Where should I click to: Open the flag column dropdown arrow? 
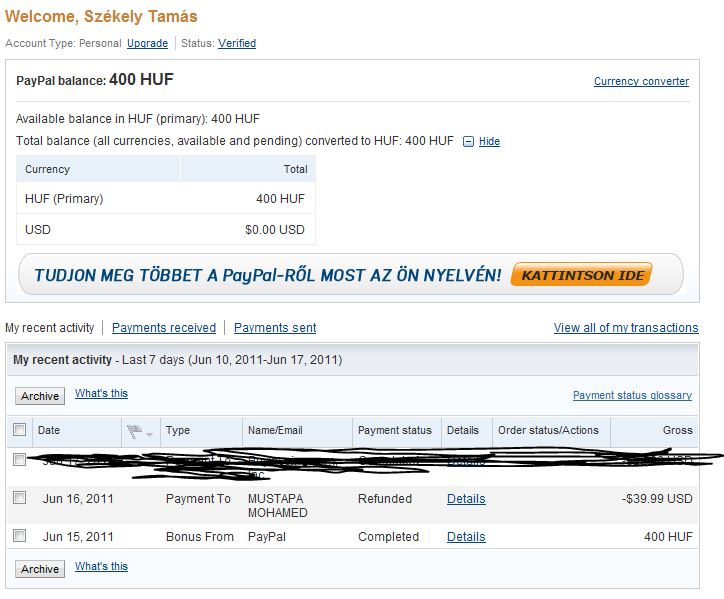coord(150,434)
